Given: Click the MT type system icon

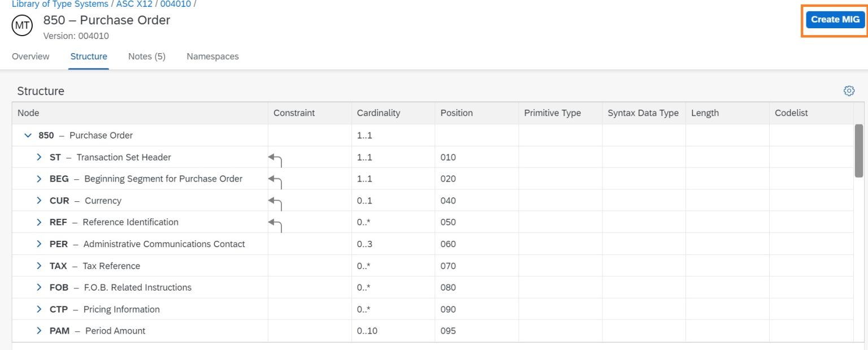Looking at the screenshot, I should click(21, 25).
